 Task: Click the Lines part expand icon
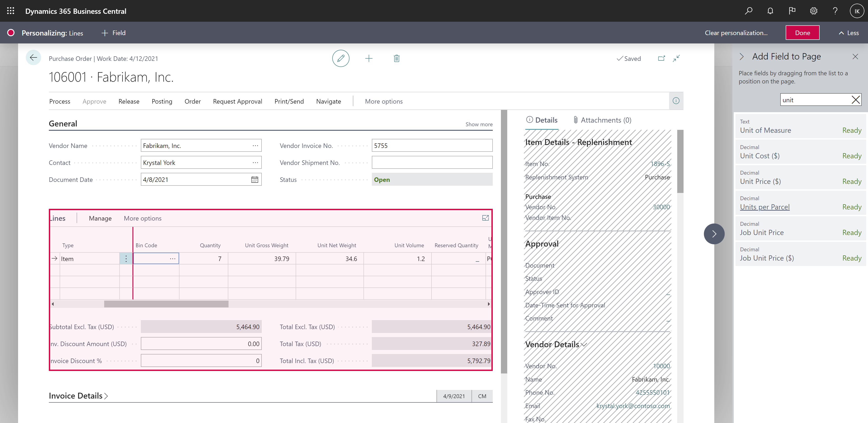tap(485, 218)
